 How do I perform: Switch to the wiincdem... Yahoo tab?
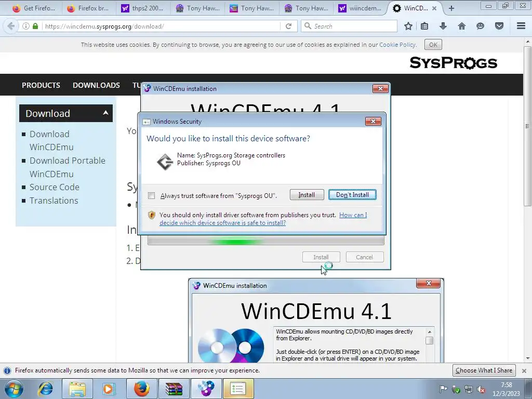pos(361,8)
